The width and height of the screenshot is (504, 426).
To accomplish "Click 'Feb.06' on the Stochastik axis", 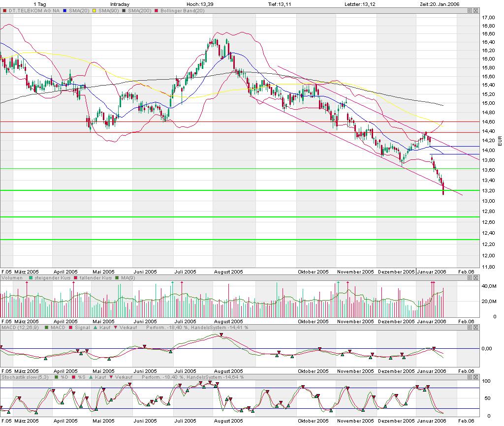I will (x=466, y=421).
